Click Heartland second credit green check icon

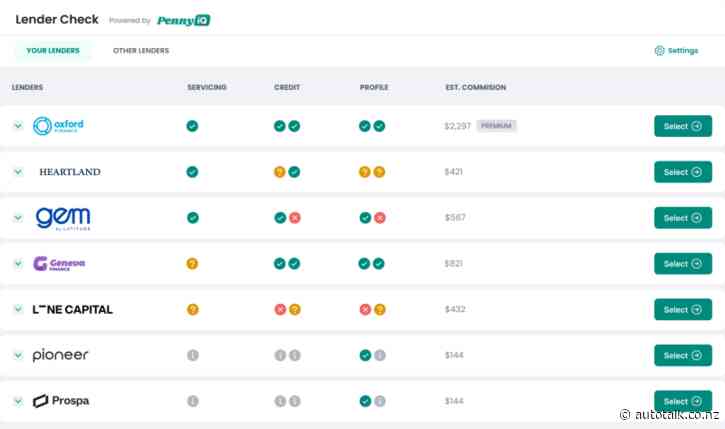294,172
